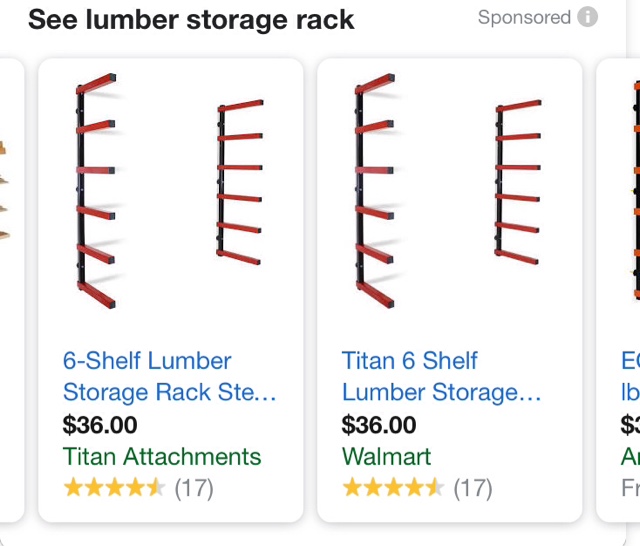Click small rack picture in Titan Attachments card

[240, 182]
